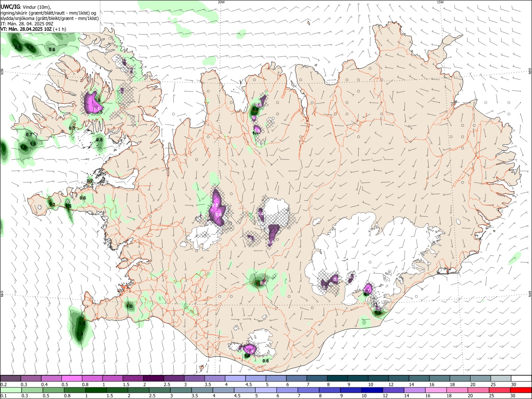Select the white swatch ending the snow legend row
The height and width of the screenshot is (399, 532).
click(x=521, y=379)
